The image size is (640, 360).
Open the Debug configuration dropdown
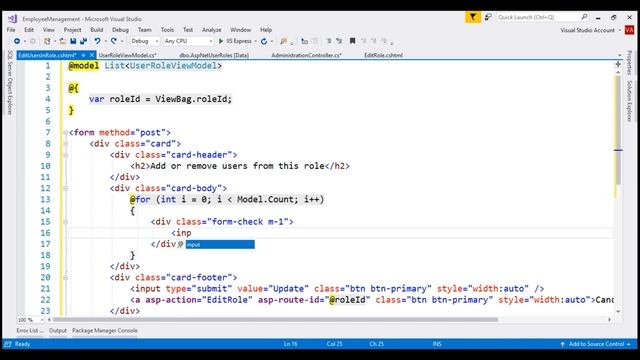pos(144,41)
